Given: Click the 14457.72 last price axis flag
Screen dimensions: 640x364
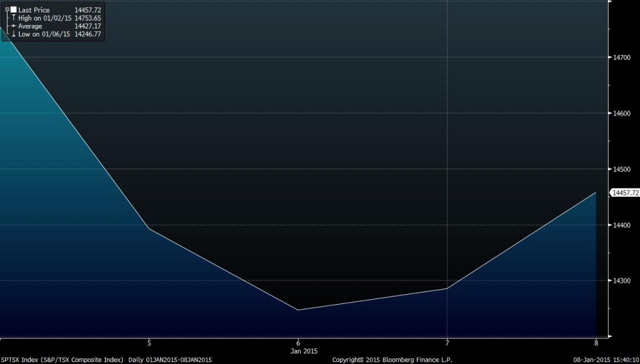Looking at the screenshot, I should pyautogui.click(x=625, y=193).
